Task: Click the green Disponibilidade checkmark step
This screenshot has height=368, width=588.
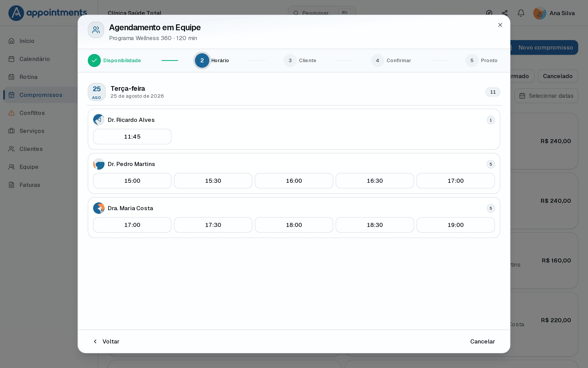Action: coord(94,60)
